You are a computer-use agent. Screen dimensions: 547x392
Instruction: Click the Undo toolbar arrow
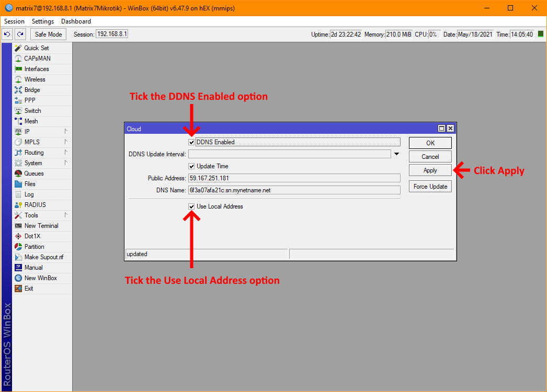point(7,34)
